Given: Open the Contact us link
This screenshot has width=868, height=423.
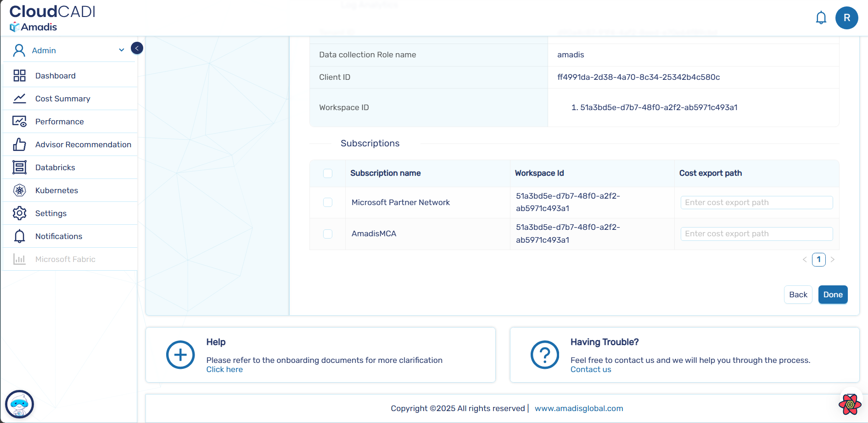Looking at the screenshot, I should (x=591, y=370).
